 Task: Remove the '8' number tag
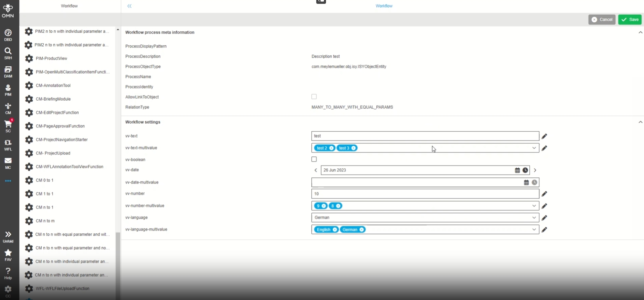338,206
